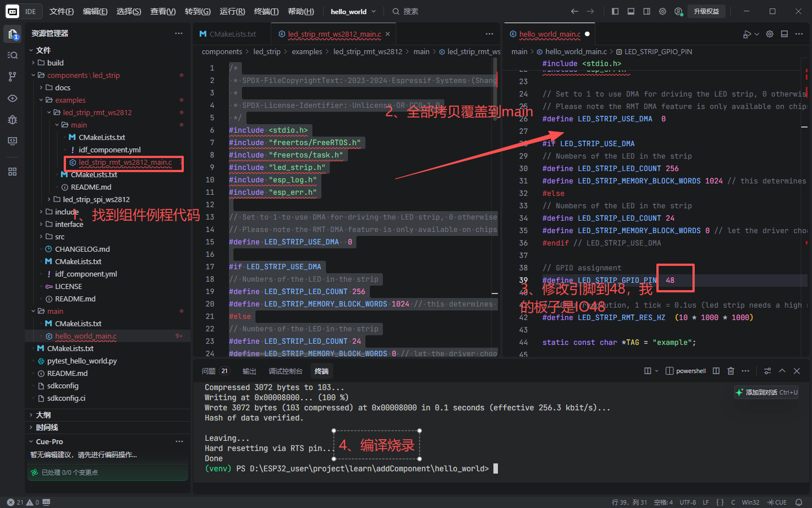Toggle bottom panel visibility in title bar
This screenshot has height=508, width=812.
tap(631, 11)
